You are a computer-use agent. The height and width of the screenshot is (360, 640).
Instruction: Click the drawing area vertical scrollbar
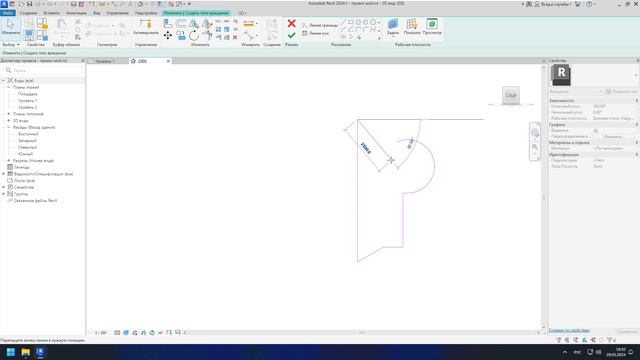543,197
